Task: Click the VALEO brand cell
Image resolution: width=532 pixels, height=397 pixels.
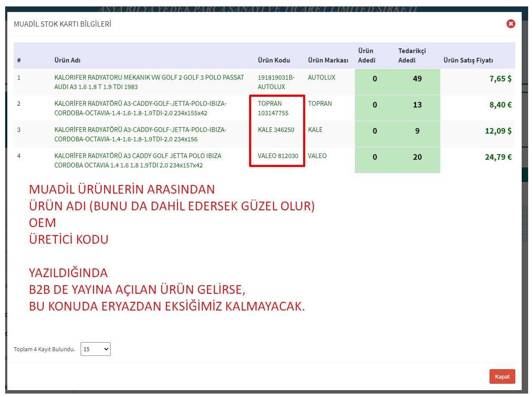Action: 317,156
